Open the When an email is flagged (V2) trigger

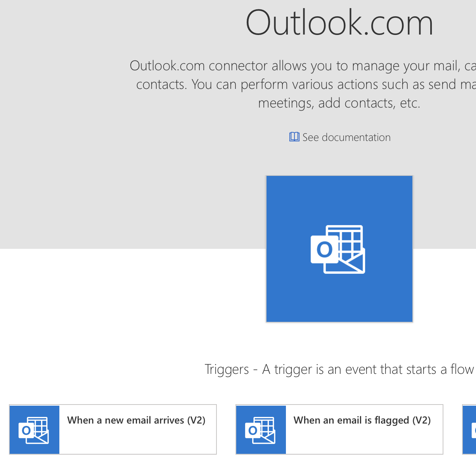click(x=339, y=429)
